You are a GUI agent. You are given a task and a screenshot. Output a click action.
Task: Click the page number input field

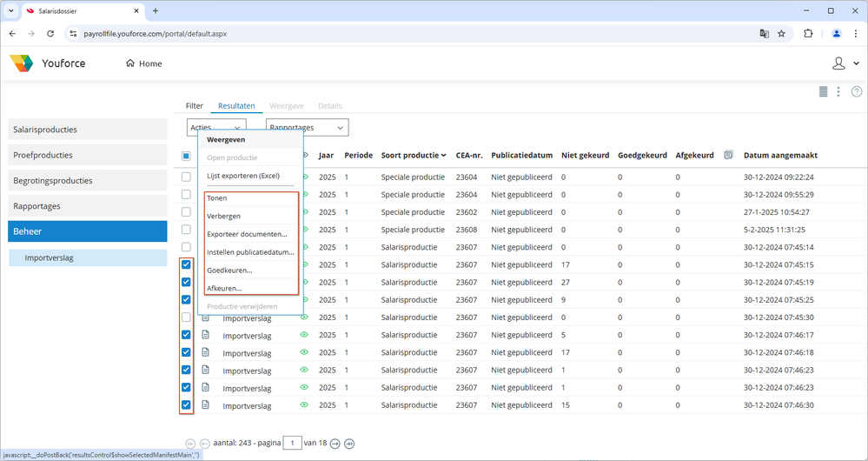294,444
